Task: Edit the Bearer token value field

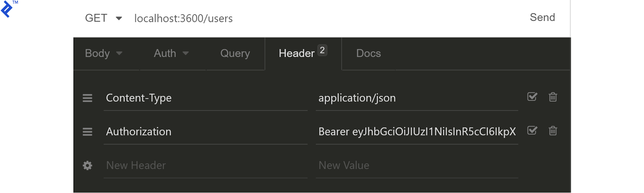Action: 417,132
